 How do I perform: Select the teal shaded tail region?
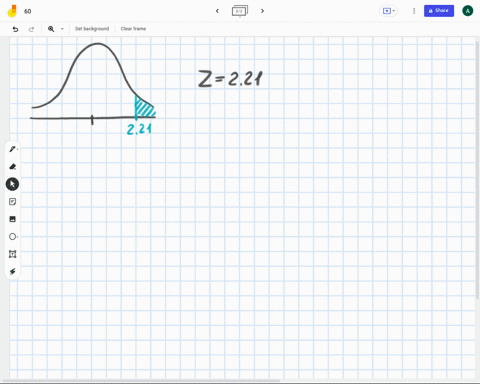pos(145,107)
